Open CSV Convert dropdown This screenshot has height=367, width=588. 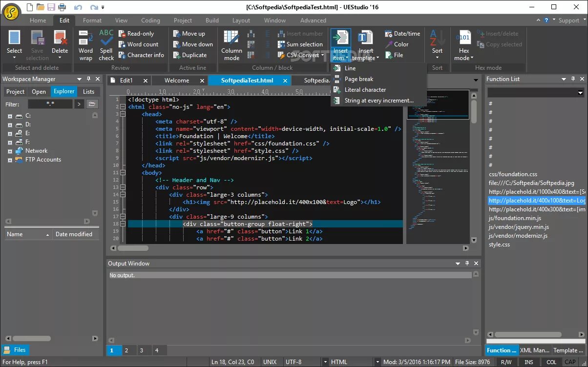point(301,55)
